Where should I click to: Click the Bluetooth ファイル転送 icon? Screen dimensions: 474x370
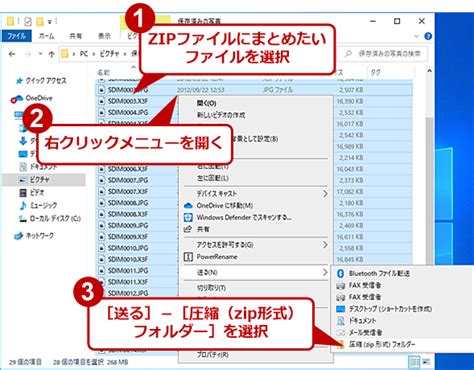340,273
